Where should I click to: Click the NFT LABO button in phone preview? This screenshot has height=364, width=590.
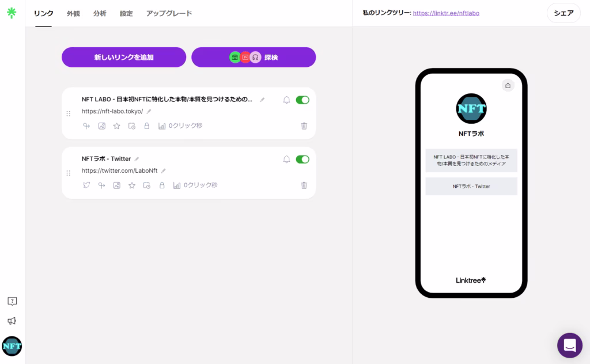click(x=471, y=161)
